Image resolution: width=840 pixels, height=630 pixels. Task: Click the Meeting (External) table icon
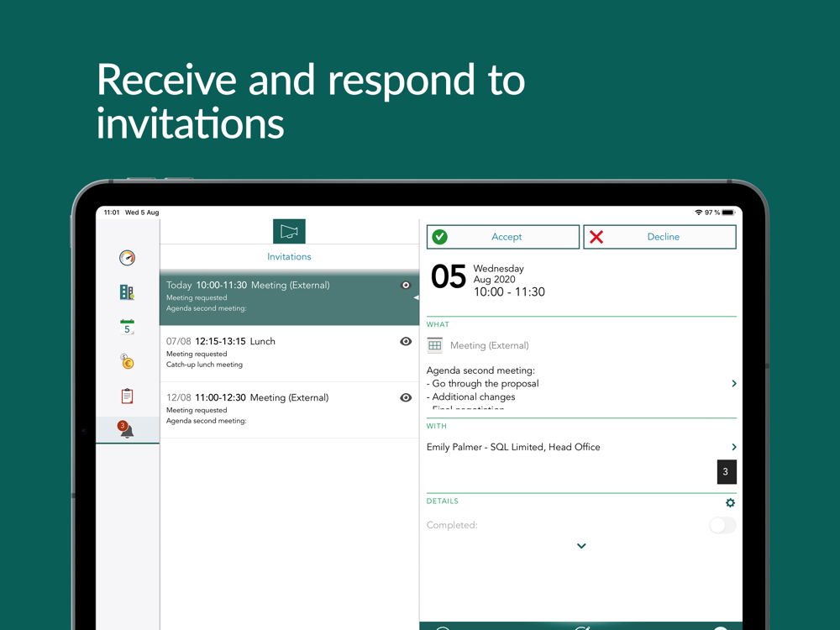tap(435, 345)
